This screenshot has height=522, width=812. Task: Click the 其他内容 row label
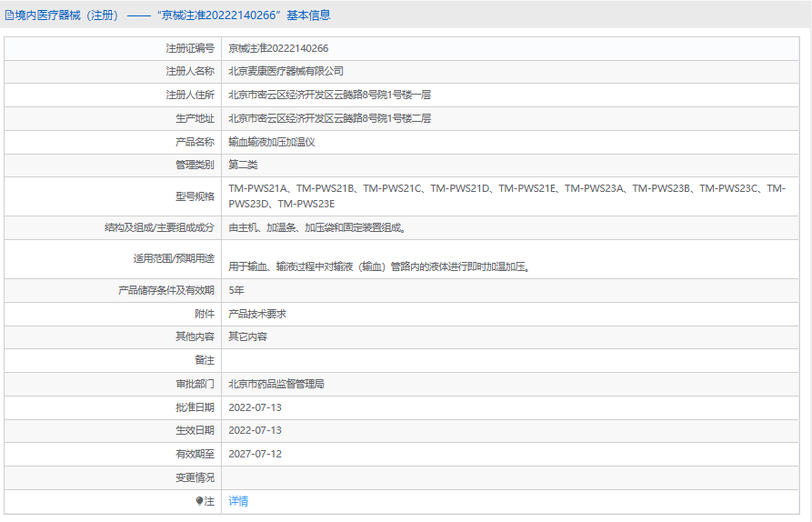(195, 336)
